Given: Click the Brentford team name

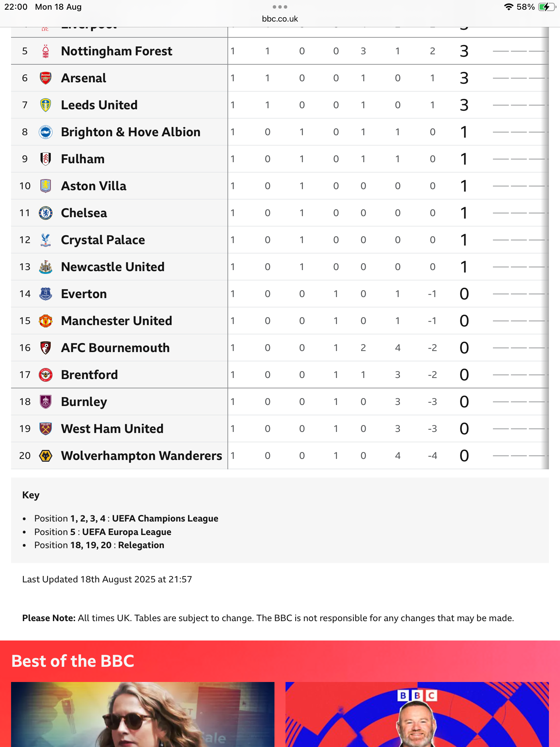Looking at the screenshot, I should click(90, 375).
